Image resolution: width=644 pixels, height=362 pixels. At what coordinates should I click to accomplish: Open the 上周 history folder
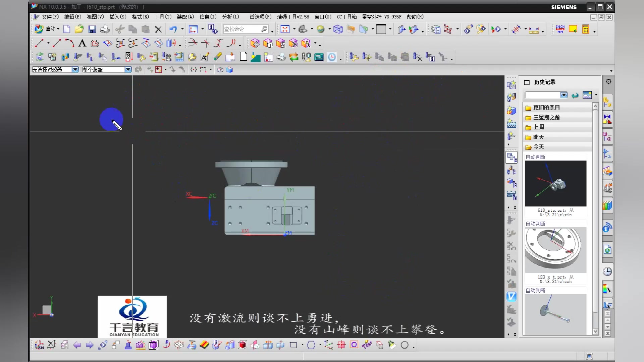[x=539, y=127]
